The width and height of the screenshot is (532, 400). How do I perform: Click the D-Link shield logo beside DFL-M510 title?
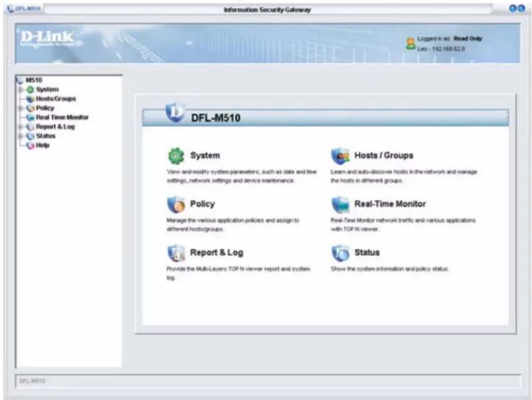[x=175, y=112]
